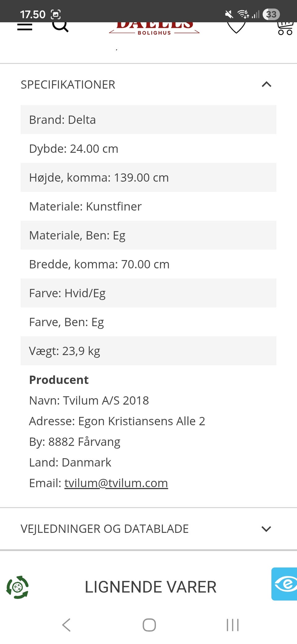Open the tvilum@tvilum.com email link
The width and height of the screenshot is (297, 644).
tap(116, 483)
